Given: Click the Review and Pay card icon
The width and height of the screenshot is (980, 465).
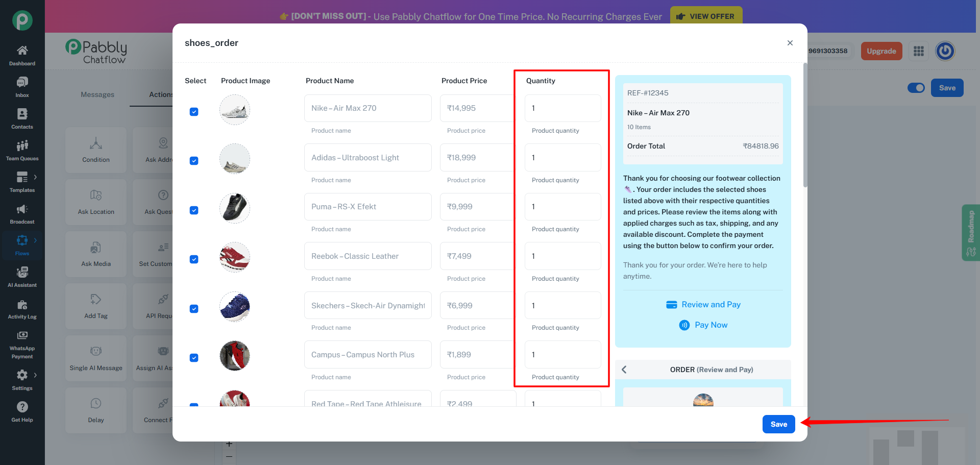Looking at the screenshot, I should click(672, 305).
